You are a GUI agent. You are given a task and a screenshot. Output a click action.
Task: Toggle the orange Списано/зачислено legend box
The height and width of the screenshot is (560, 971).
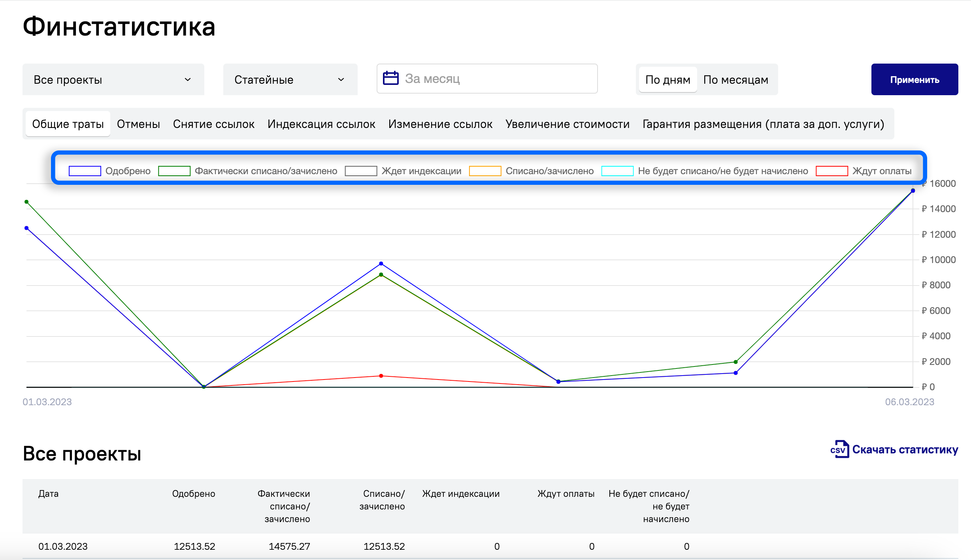point(485,171)
